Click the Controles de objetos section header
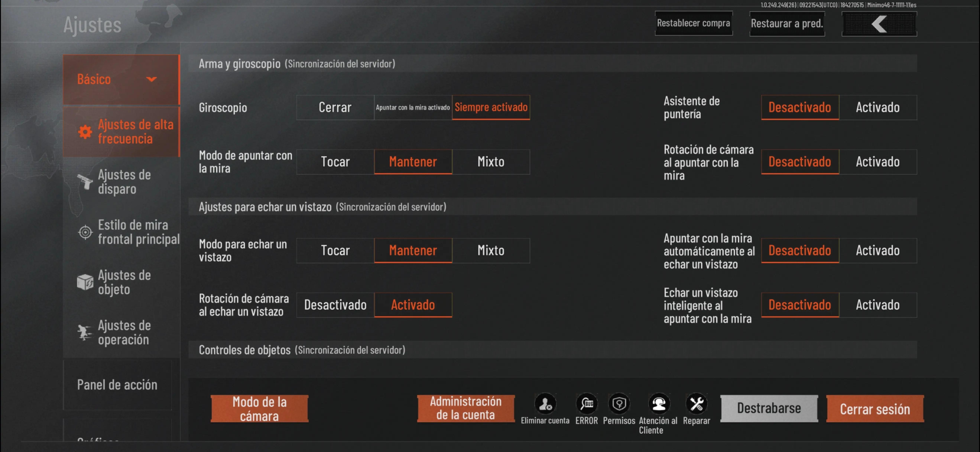This screenshot has height=452, width=980. pos(552,350)
